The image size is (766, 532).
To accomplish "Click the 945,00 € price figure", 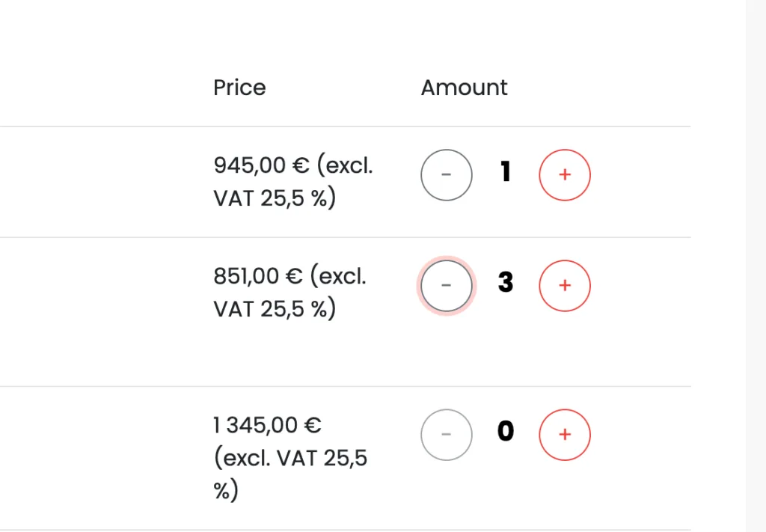I will pyautogui.click(x=257, y=165).
